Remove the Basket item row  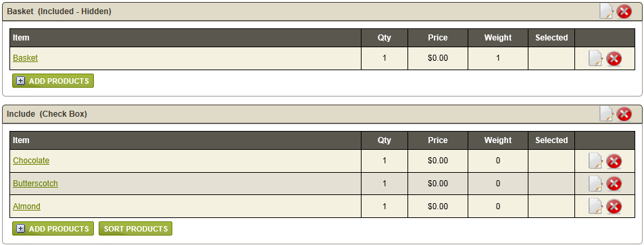coord(614,59)
